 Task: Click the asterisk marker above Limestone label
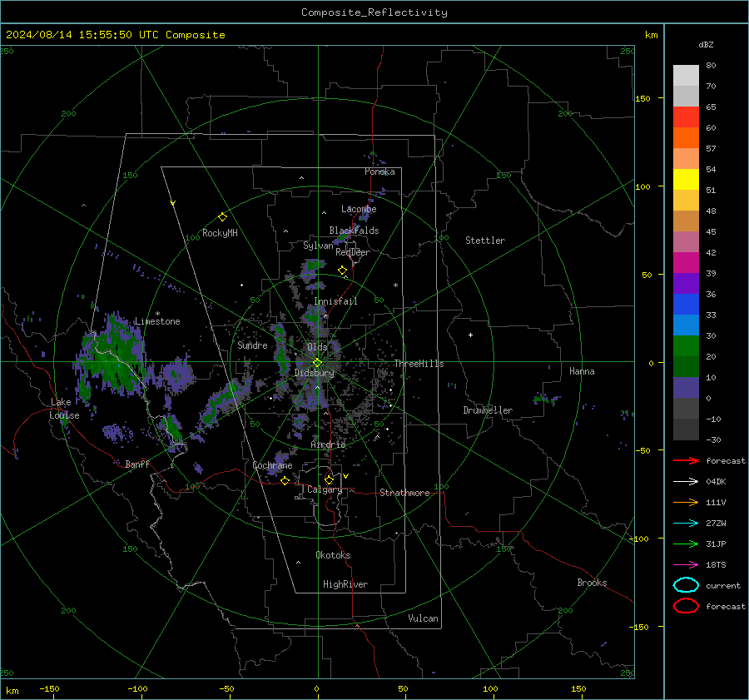point(157,314)
